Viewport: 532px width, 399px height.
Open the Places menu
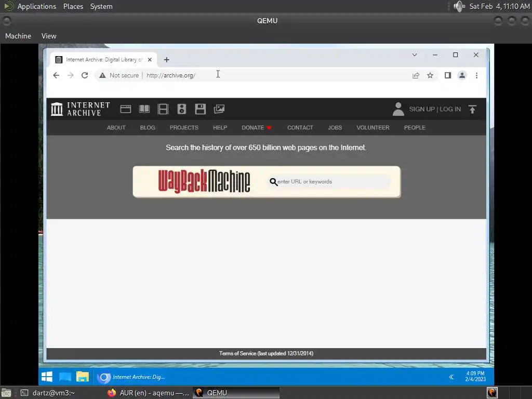73,6
